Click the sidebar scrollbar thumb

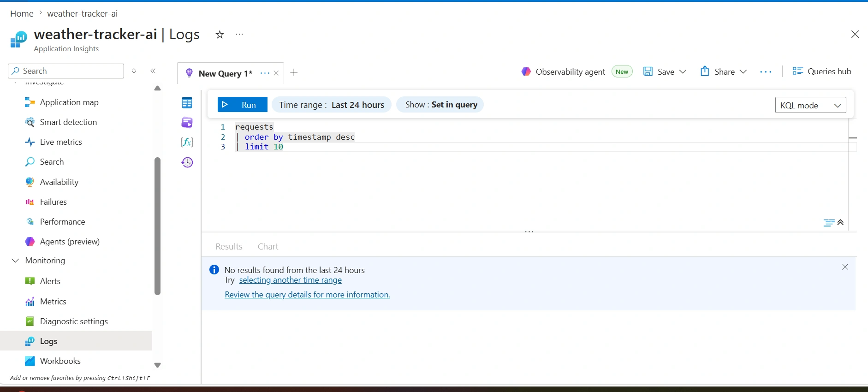coord(157,226)
